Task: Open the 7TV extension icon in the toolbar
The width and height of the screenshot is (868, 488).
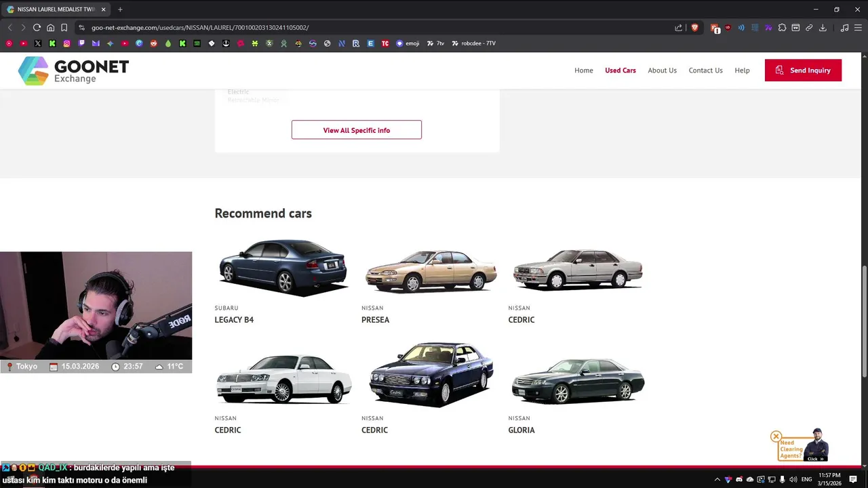Action: (x=768, y=28)
